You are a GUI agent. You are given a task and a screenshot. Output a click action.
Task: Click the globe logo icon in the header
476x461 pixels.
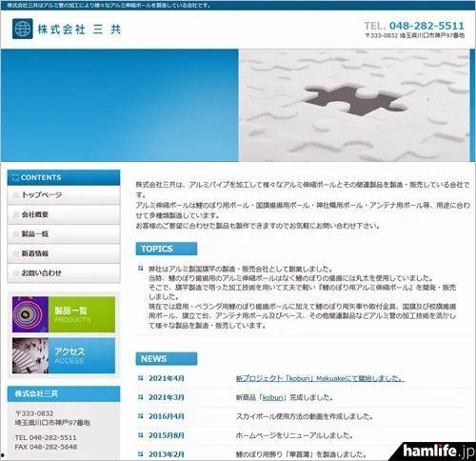(23, 29)
